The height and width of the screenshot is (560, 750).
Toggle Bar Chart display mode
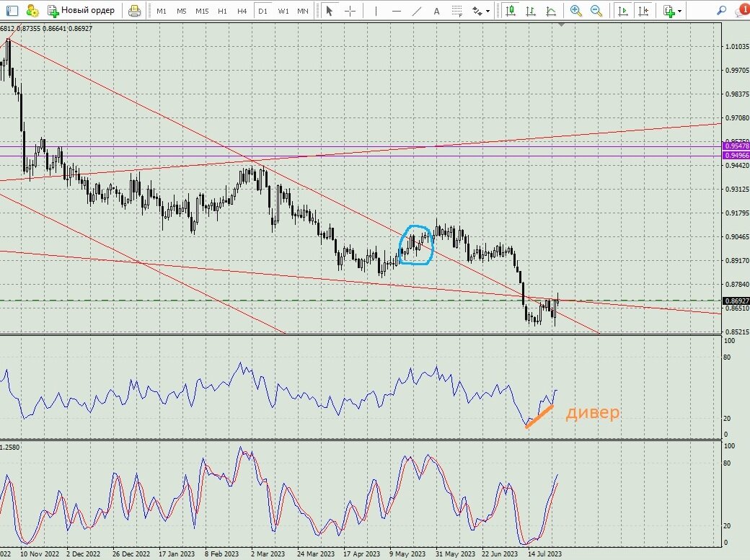point(531,11)
